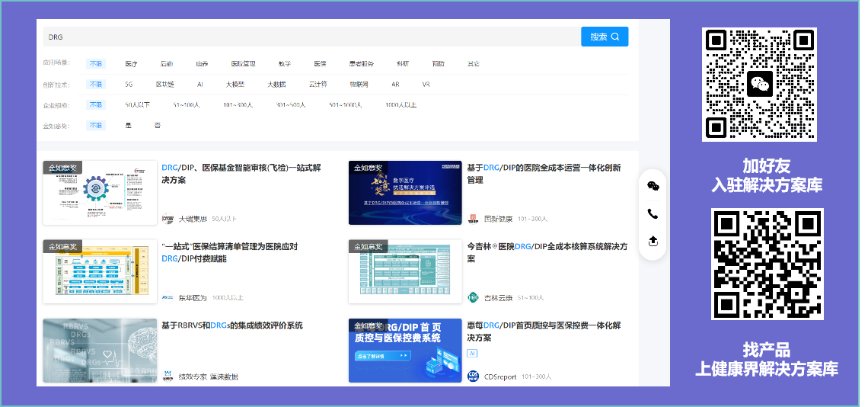Click the share floating sidebar icon

pos(653,241)
